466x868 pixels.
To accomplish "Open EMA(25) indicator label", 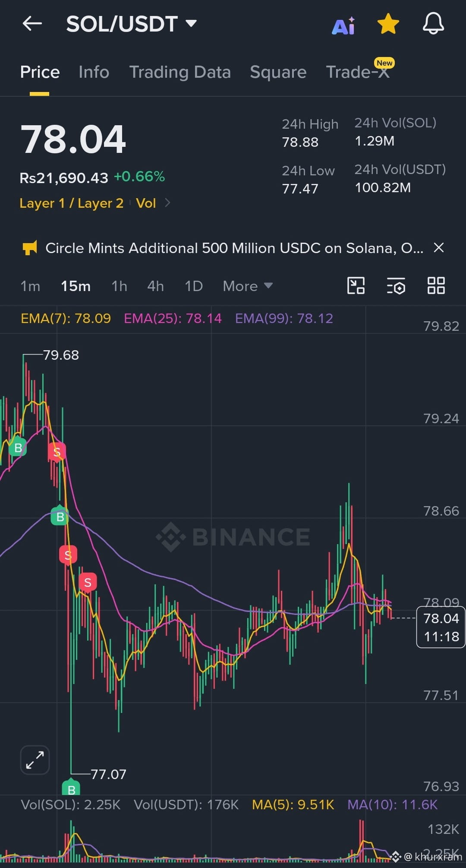I will pyautogui.click(x=173, y=318).
